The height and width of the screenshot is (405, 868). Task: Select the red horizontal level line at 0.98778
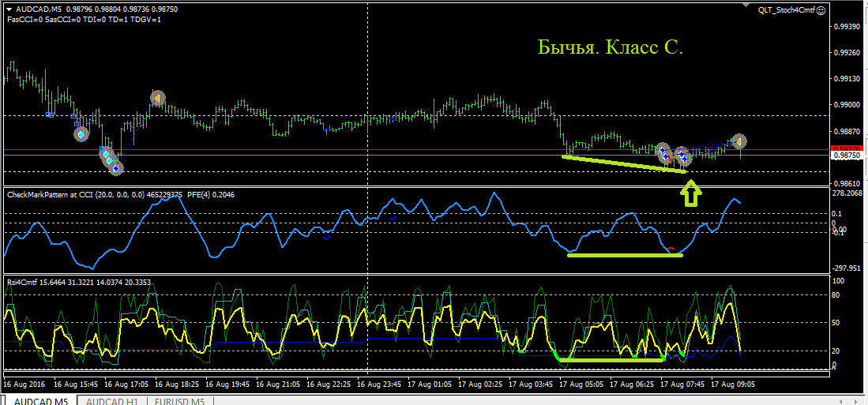pos(415,149)
